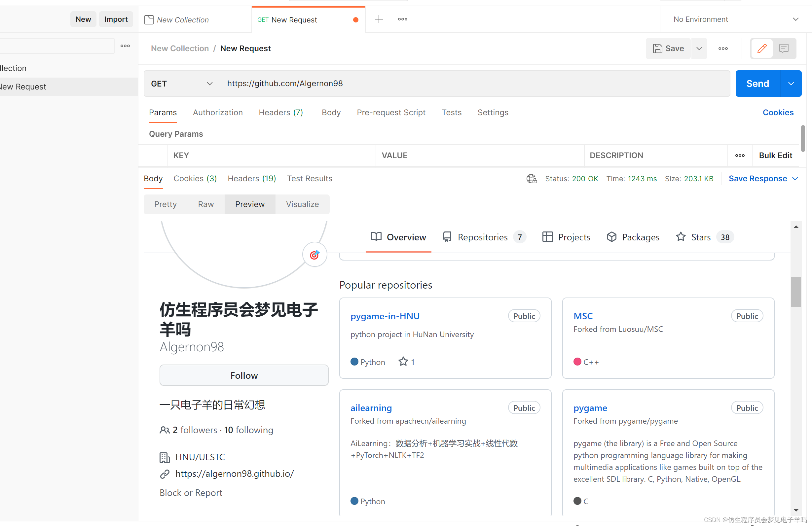The width and height of the screenshot is (812, 526).
Task: Click the 2 followers link
Action: click(x=195, y=430)
